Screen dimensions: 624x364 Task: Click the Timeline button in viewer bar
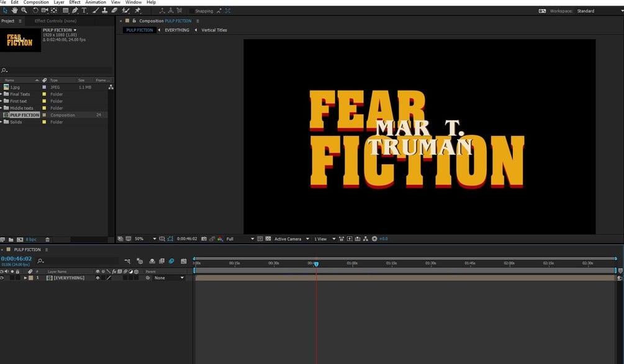tap(358, 239)
